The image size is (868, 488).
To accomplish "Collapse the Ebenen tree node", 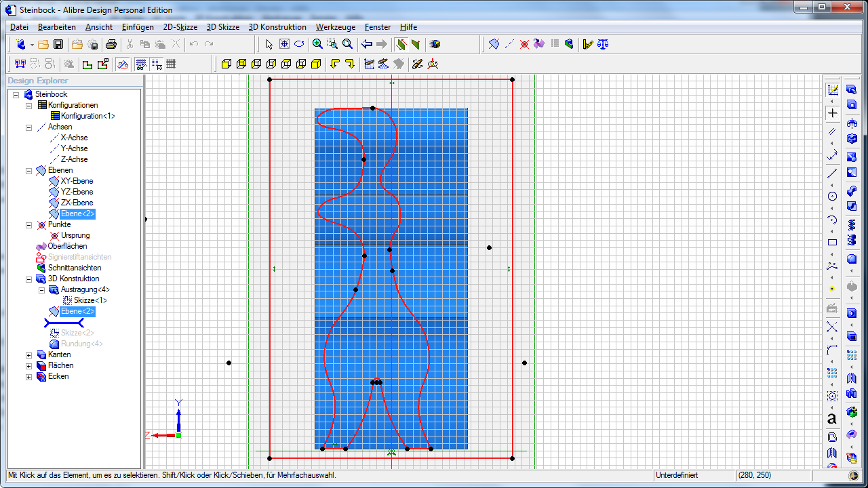I will tap(28, 170).
